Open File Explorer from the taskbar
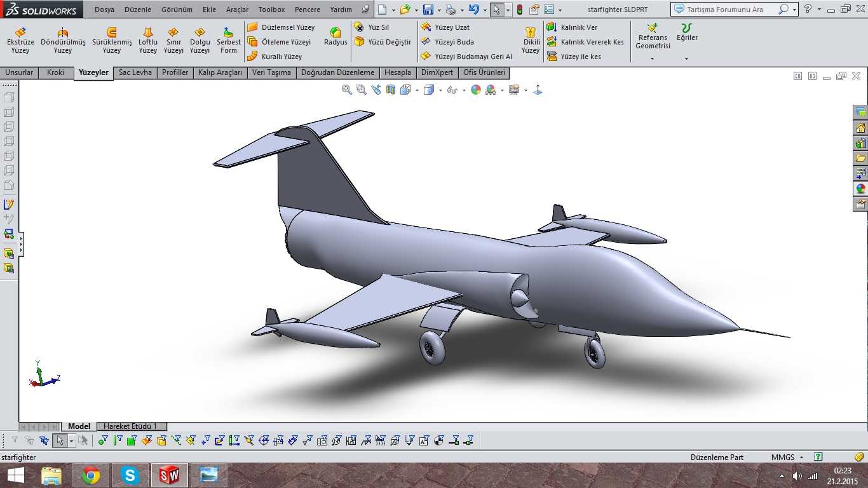Viewport: 868px width, 488px height. pyautogui.click(x=51, y=475)
